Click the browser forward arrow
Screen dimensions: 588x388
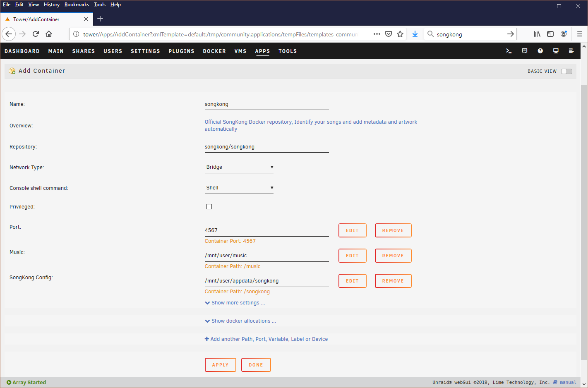[x=22, y=34]
